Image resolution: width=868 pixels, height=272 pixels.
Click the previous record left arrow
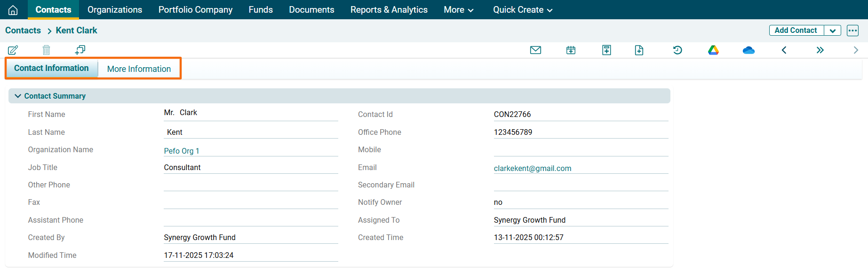784,50
